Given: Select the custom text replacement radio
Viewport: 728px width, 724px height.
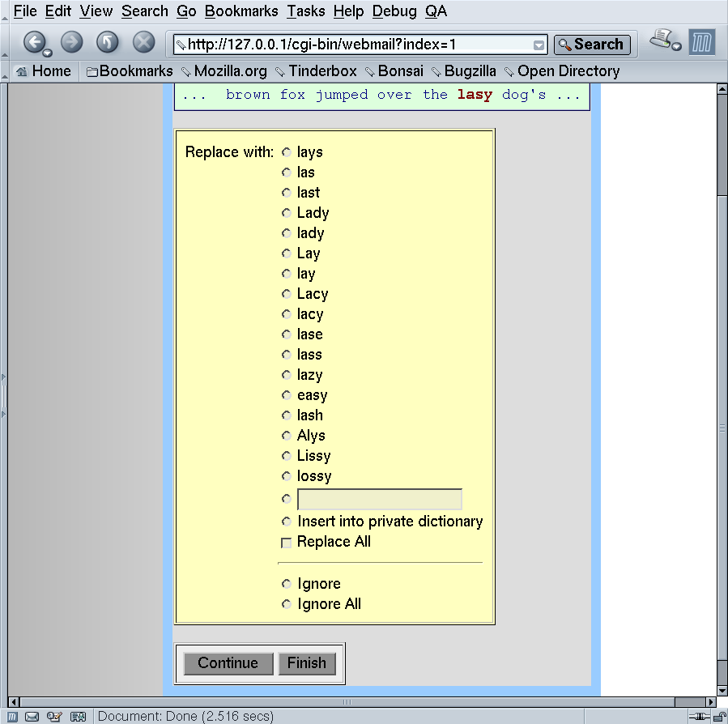Looking at the screenshot, I should [287, 499].
